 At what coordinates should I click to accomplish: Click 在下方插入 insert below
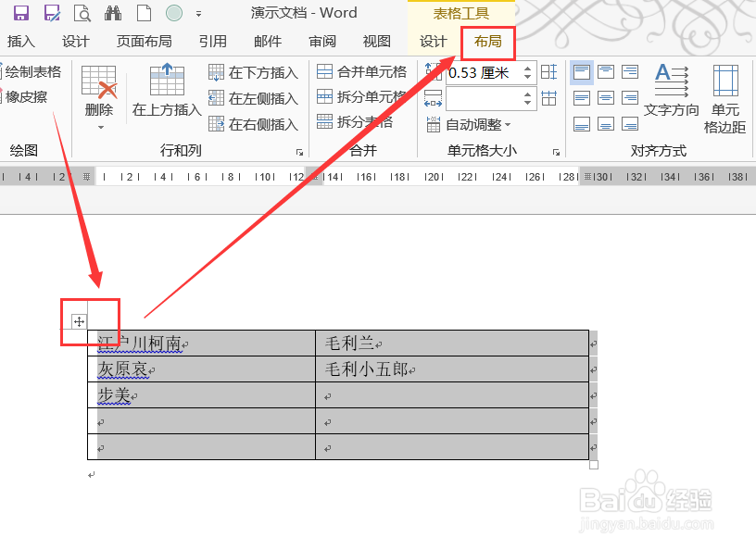click(x=254, y=73)
